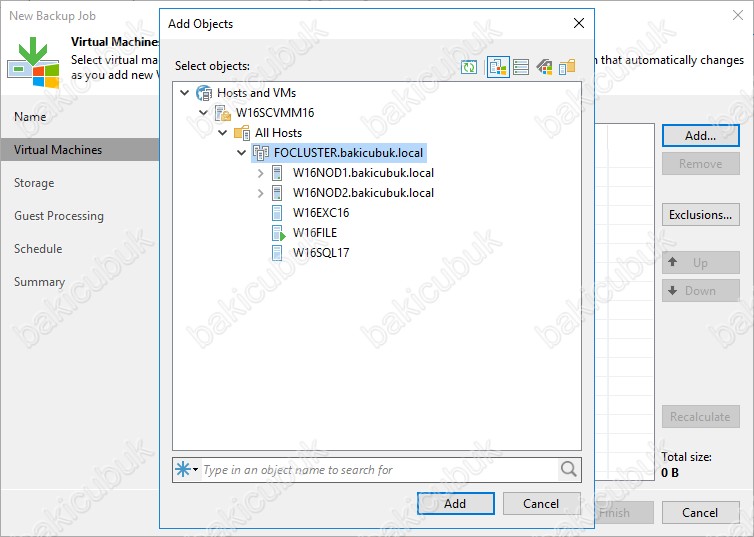The image size is (754, 537).
Task: Collapse the Hosts and VMs node
Action: (185, 92)
